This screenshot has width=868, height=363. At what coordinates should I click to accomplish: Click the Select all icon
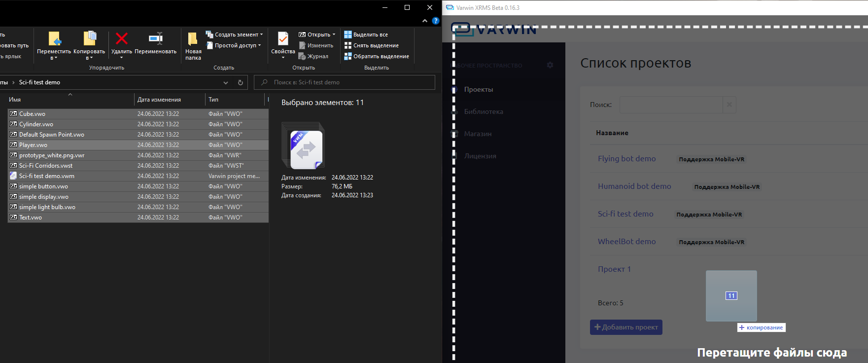tap(348, 35)
